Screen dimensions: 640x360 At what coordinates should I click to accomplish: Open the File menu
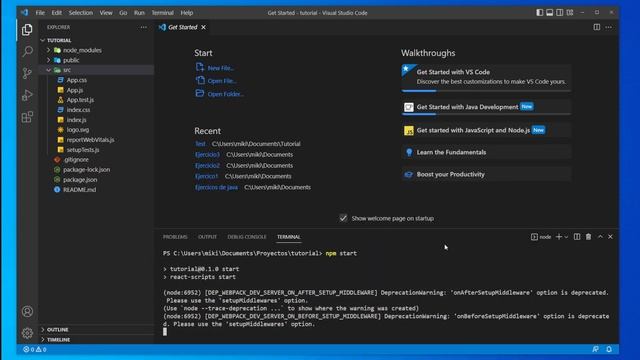click(40, 13)
